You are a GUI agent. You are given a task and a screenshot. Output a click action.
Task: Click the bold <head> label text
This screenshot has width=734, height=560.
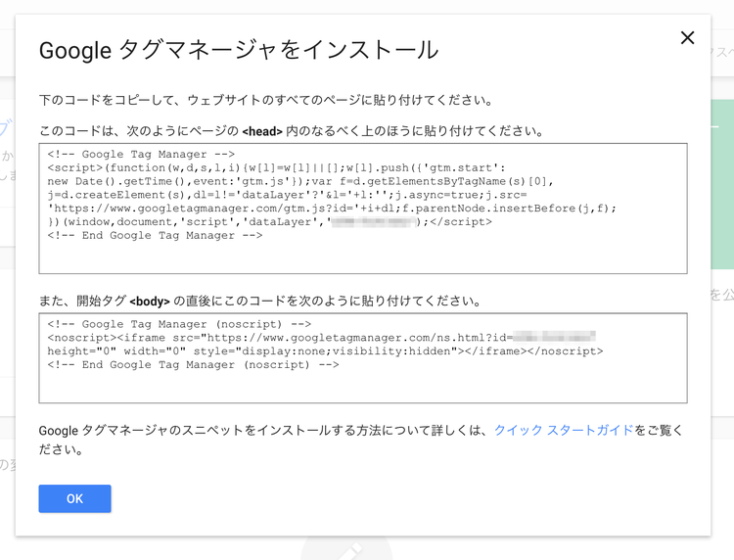tap(262, 131)
